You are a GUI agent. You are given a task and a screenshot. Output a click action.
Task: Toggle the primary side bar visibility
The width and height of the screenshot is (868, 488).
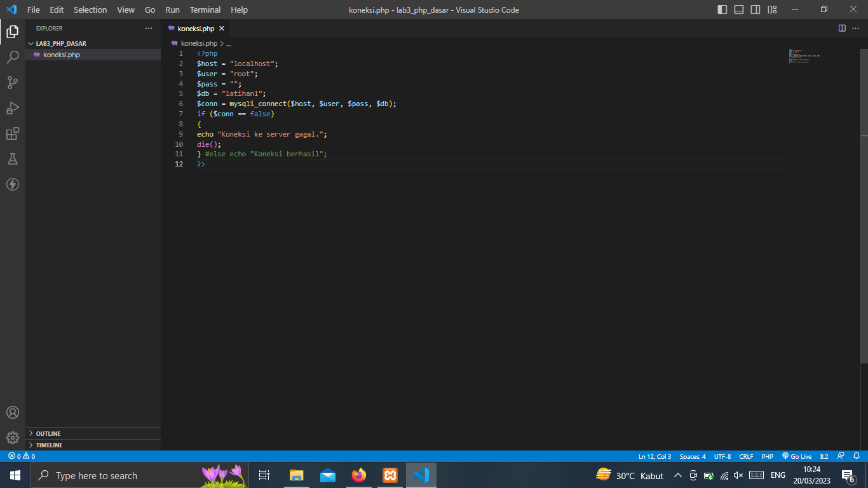721,10
